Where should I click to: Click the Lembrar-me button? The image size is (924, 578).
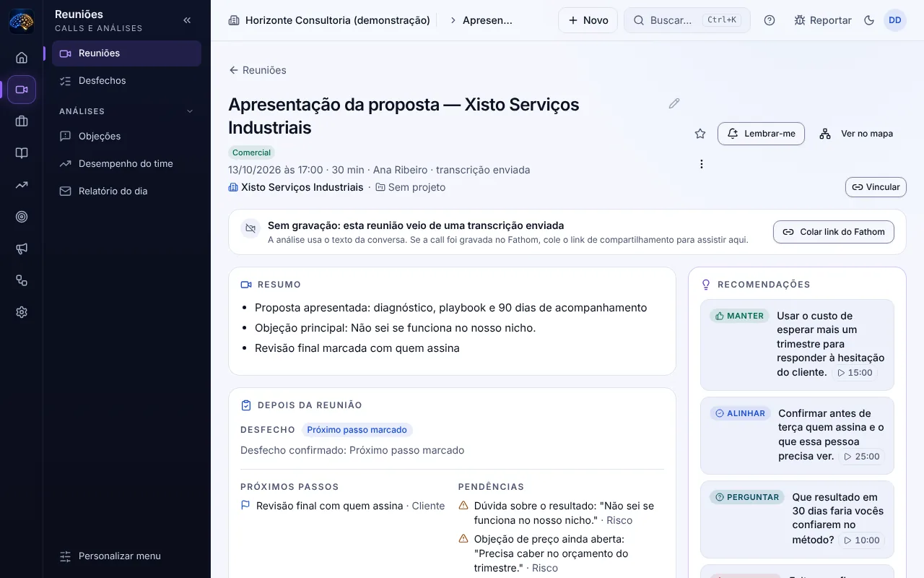click(x=761, y=134)
